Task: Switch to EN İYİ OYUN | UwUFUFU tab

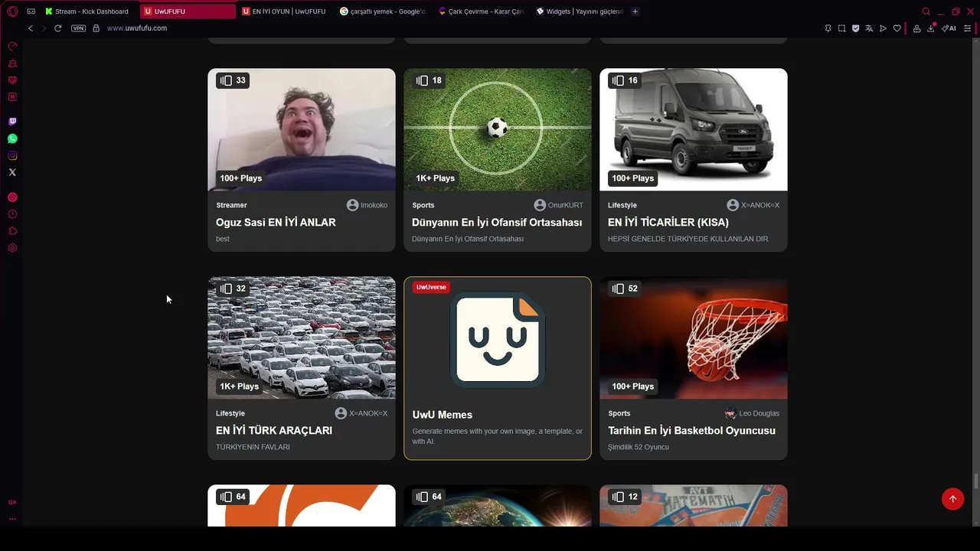Action: click(x=284, y=11)
